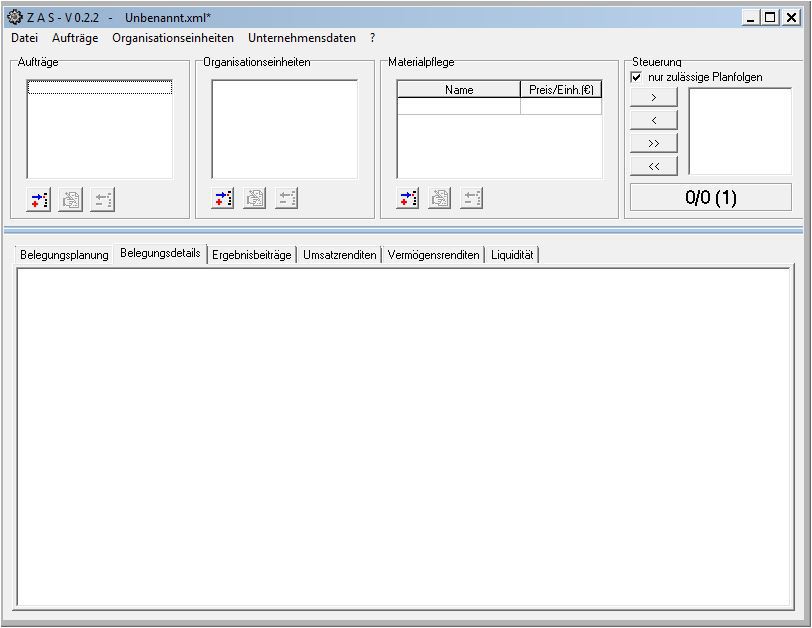The height and width of the screenshot is (628, 812).
Task: Open the '?' help menu
Action: click(x=373, y=38)
